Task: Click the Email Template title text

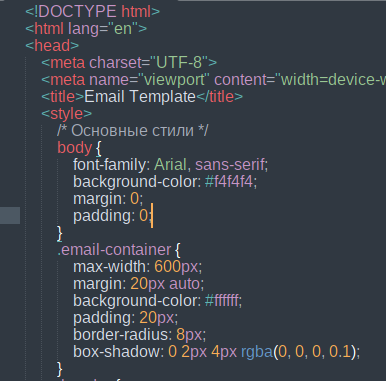Action: (140, 97)
